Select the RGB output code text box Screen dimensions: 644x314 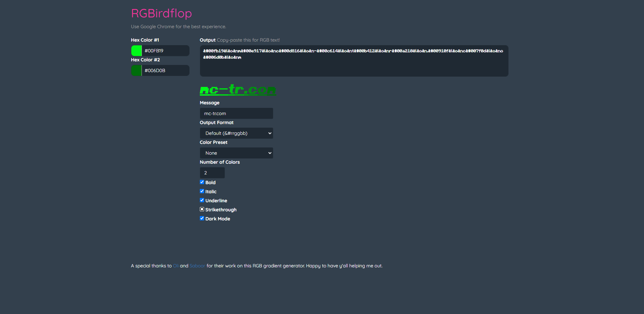coord(354,61)
